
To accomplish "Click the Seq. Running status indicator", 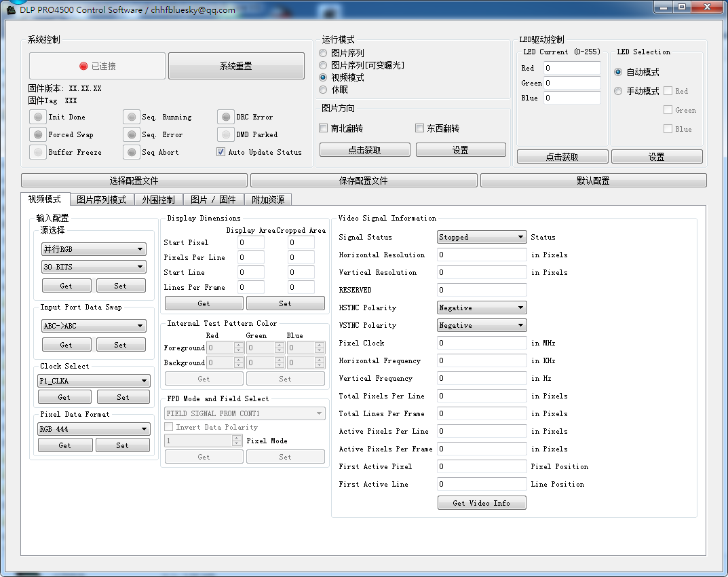I will click(x=132, y=117).
